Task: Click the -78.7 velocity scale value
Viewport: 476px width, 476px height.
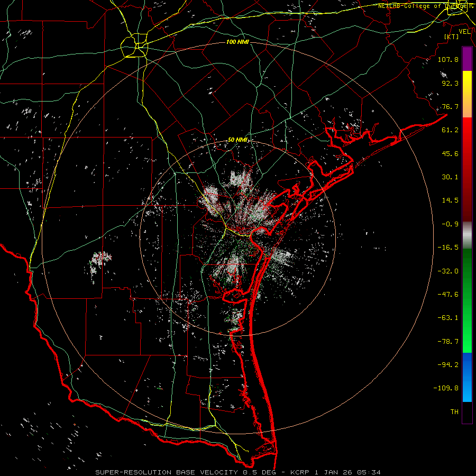Action: point(448,342)
